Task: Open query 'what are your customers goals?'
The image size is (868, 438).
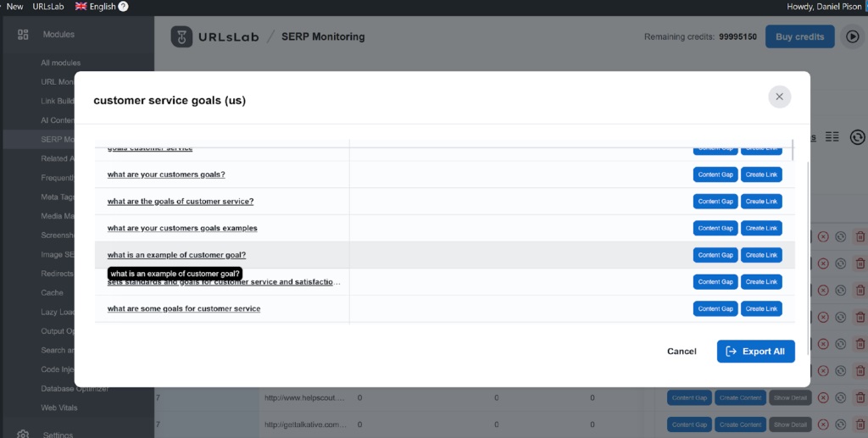Action: [166, 175]
